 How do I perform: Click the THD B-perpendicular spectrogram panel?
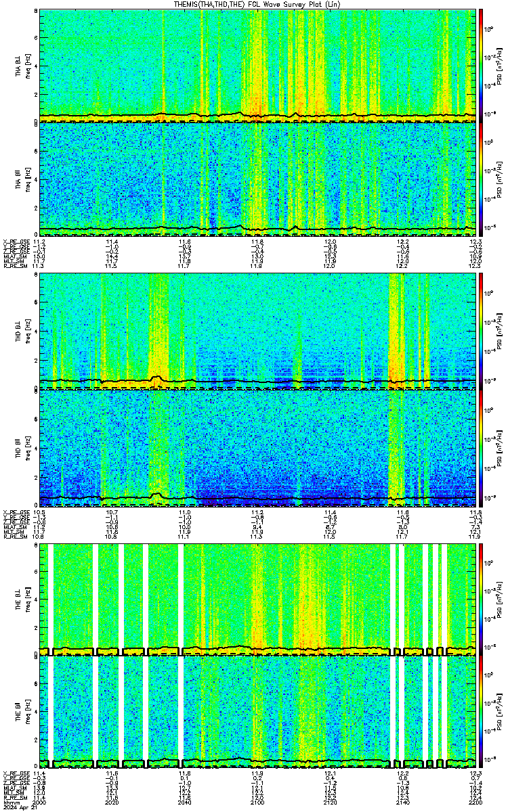tap(256, 332)
